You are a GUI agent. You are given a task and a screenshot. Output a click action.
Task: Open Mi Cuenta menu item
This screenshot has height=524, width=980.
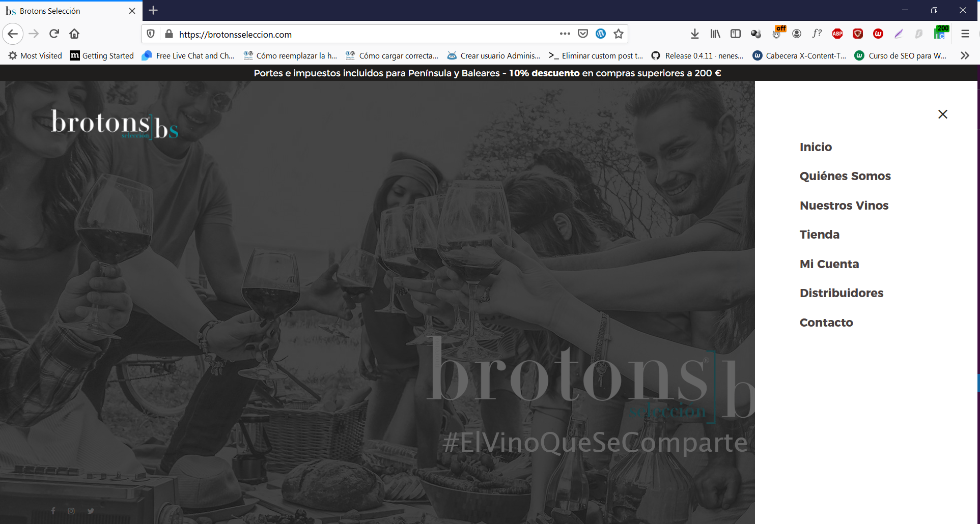point(829,264)
